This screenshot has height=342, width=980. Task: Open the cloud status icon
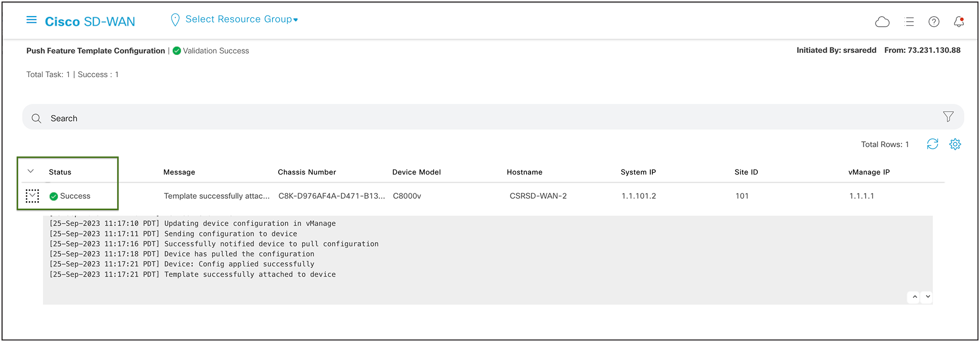pyautogui.click(x=882, y=22)
